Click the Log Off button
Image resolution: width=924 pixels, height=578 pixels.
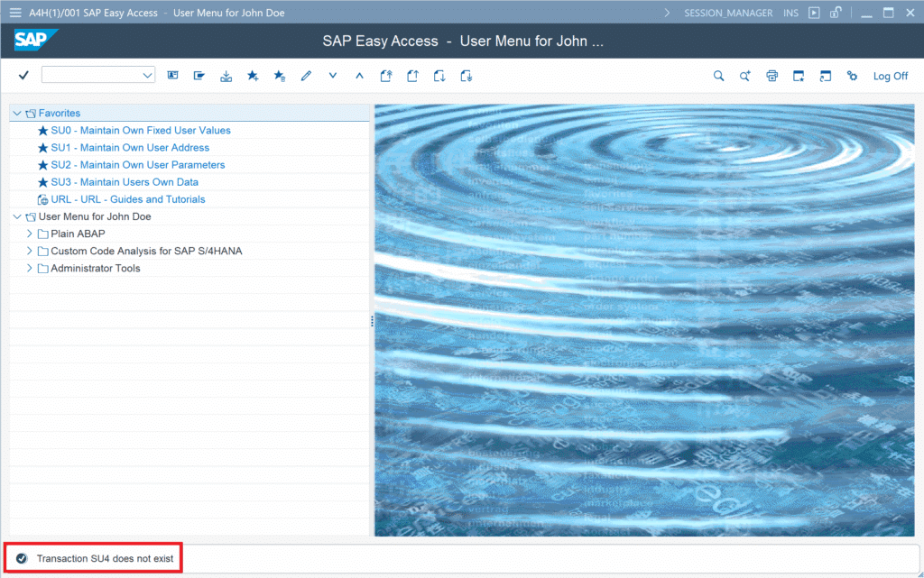coord(890,76)
